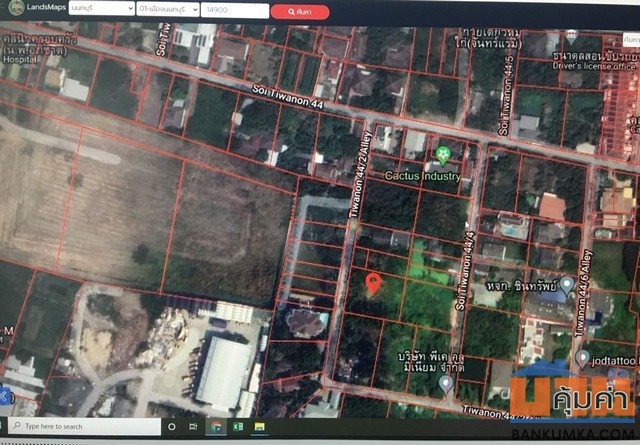Open the province dropdown showing นนทบุรี

click(102, 8)
